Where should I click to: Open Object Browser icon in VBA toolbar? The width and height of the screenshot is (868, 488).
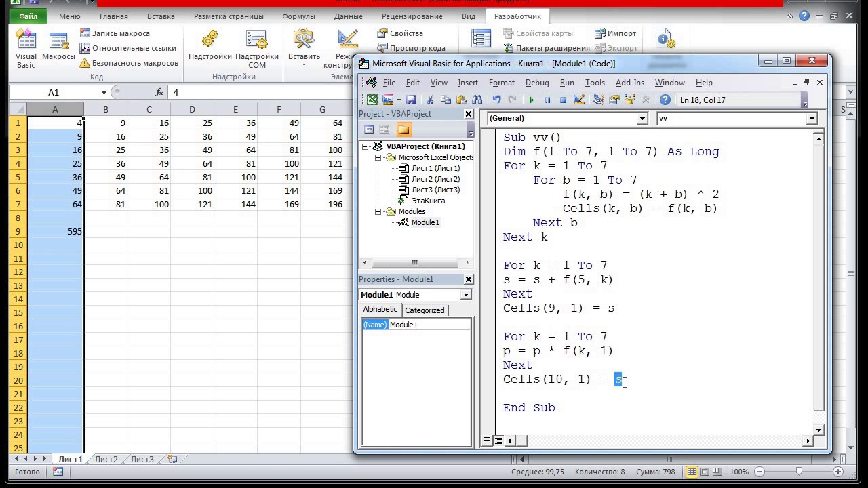pyautogui.click(x=630, y=100)
